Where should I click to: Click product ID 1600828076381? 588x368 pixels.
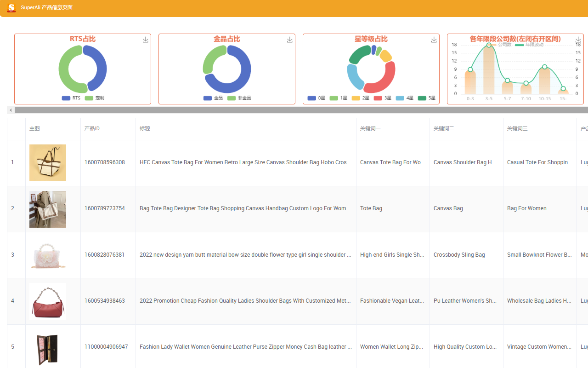105,255
